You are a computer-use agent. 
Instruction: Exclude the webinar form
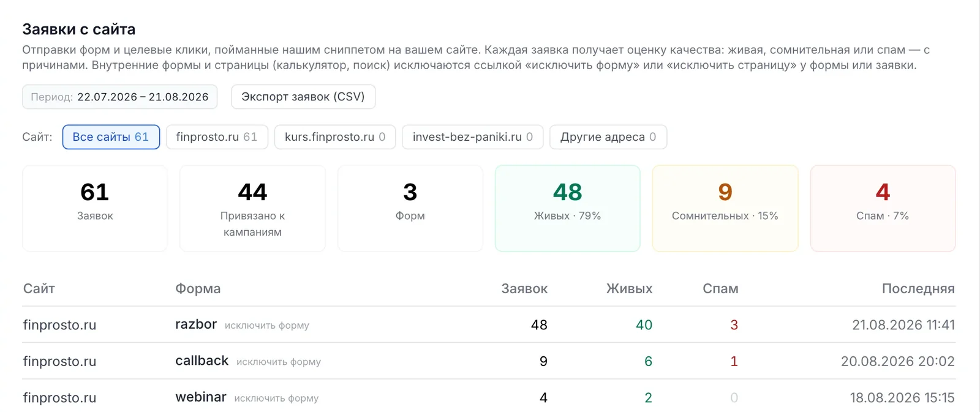(x=276, y=399)
